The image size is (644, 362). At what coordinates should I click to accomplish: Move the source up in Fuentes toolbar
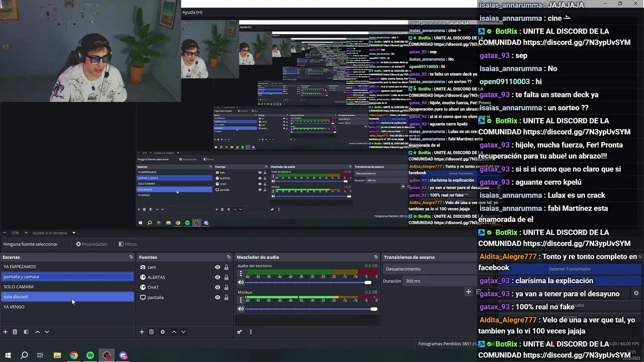(x=174, y=332)
